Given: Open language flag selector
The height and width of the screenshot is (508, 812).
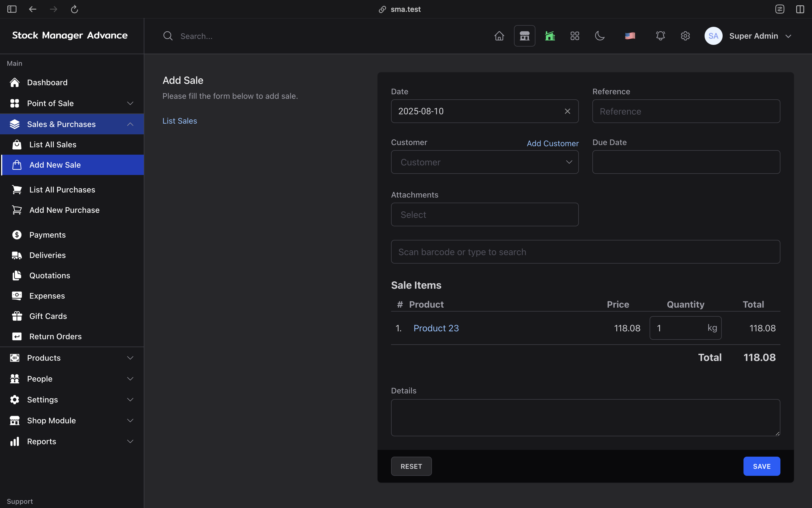Looking at the screenshot, I should coord(630,36).
